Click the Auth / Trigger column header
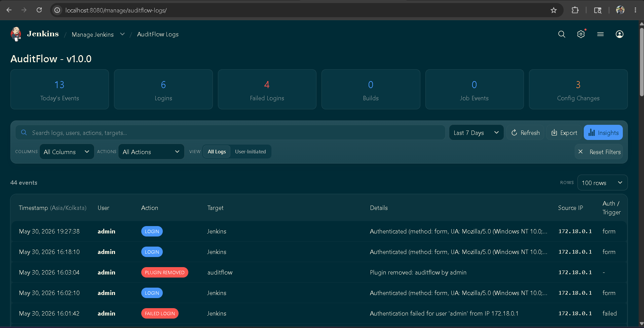 [611, 208]
